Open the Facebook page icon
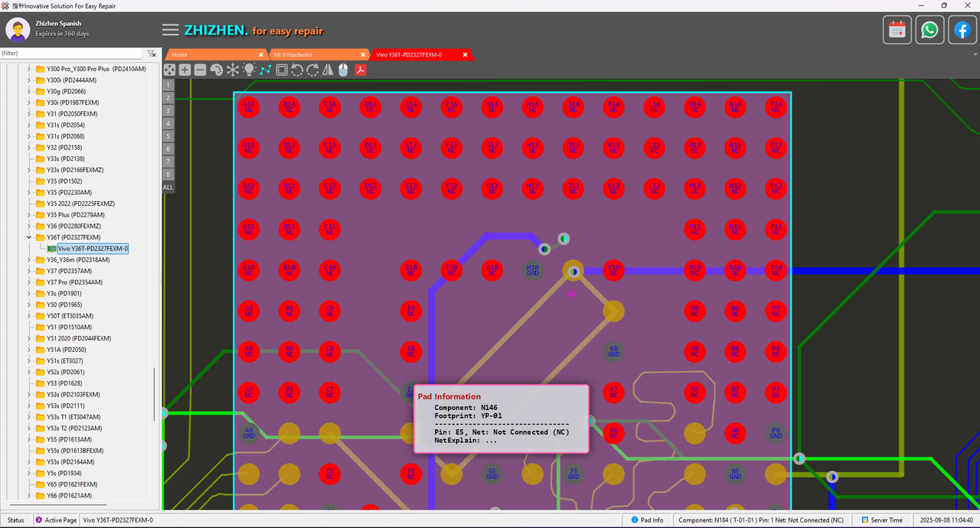Viewport: 980px width, 528px height. pyautogui.click(x=962, y=30)
